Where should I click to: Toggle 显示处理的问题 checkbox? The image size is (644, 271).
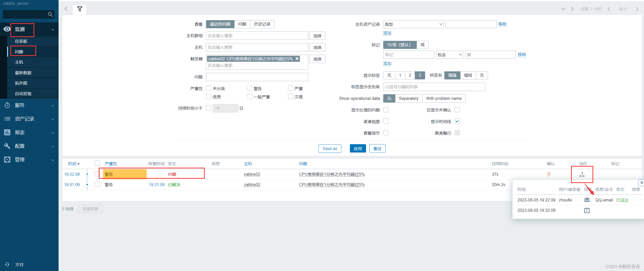[386, 110]
